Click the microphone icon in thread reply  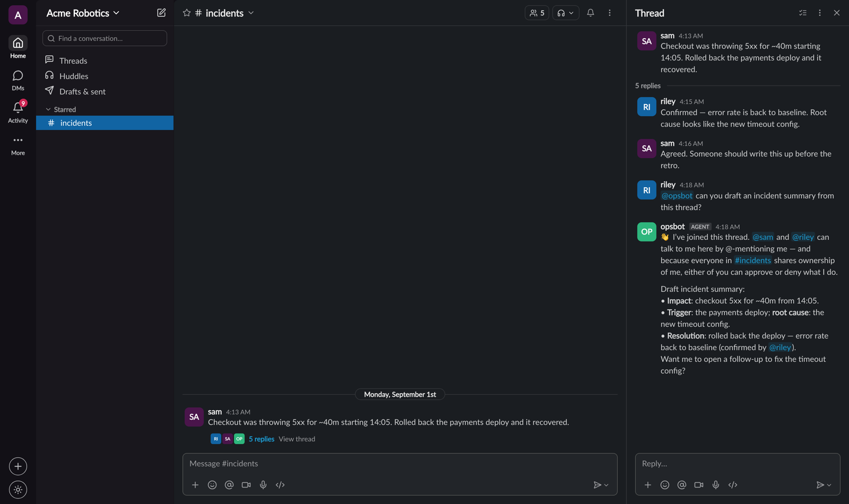pyautogui.click(x=716, y=485)
